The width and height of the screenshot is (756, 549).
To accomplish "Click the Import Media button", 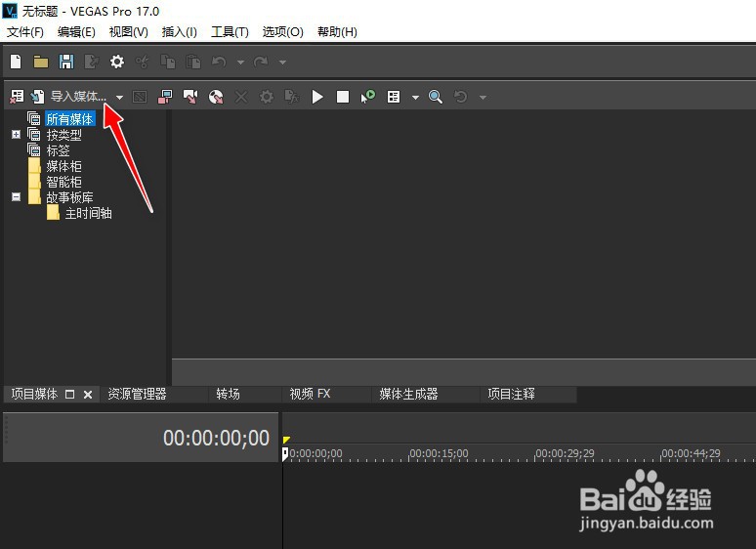I will [68, 97].
